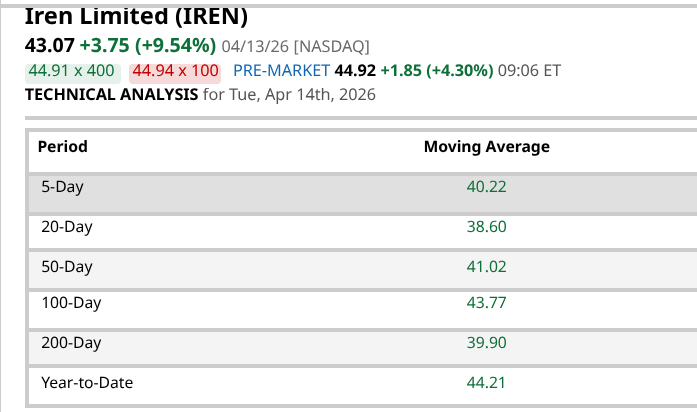Click the TECHNICAL ANALYSIS heading
The image size is (697, 412).
112,95
